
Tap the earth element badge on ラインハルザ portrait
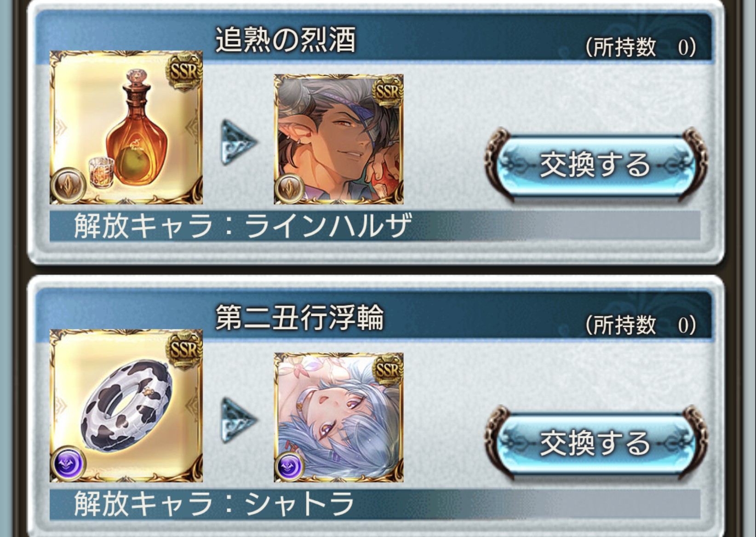(x=290, y=189)
